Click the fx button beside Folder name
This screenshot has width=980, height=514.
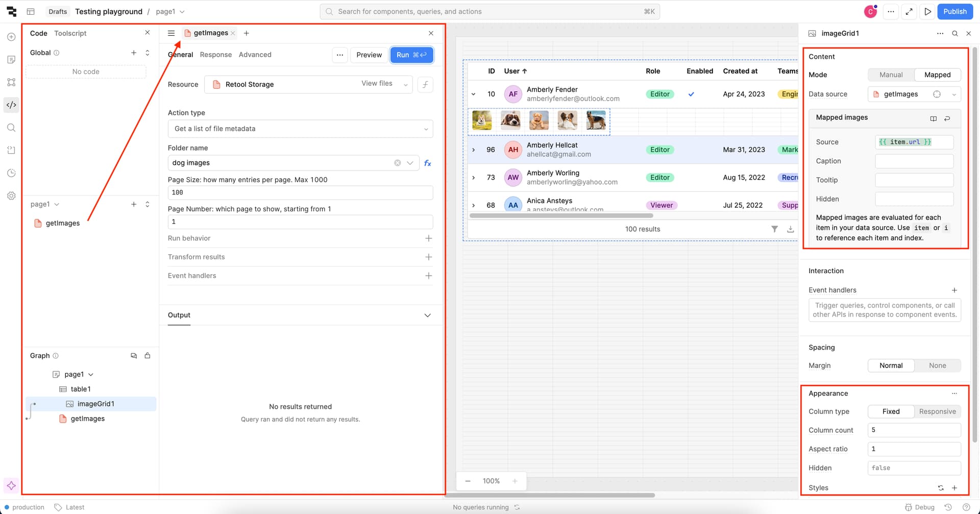428,163
